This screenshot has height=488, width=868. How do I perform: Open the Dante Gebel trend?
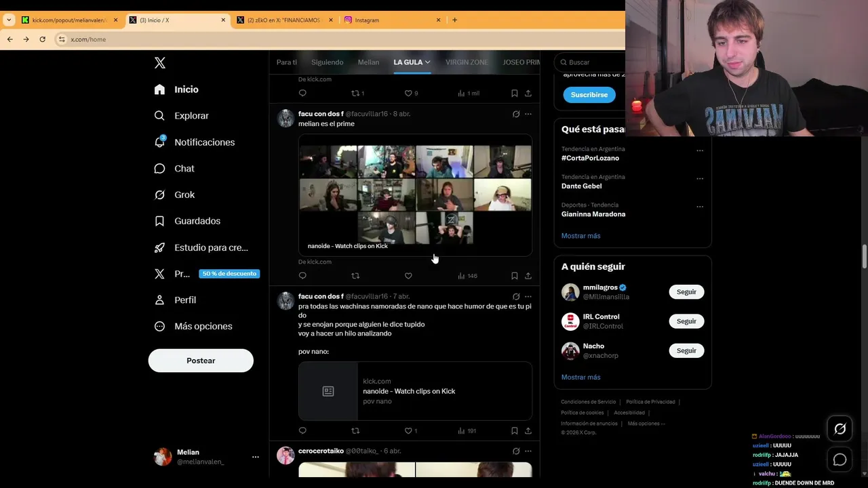coord(581,186)
